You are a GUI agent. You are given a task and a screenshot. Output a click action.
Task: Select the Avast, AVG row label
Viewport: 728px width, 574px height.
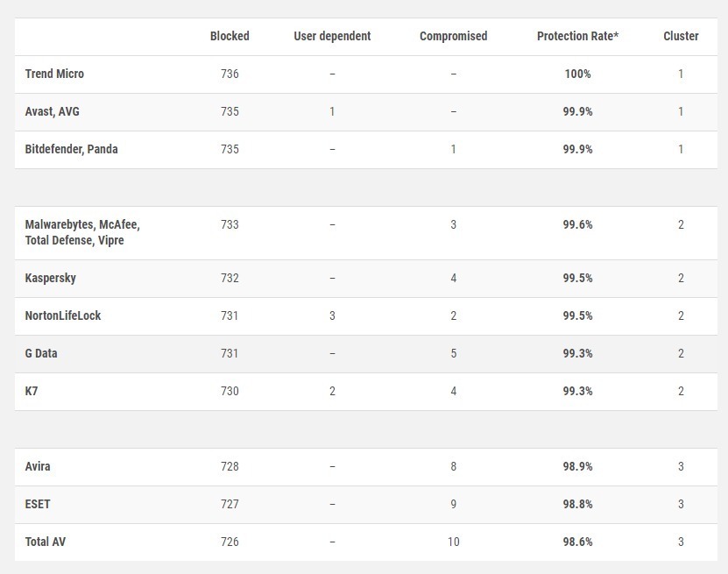[52, 111]
